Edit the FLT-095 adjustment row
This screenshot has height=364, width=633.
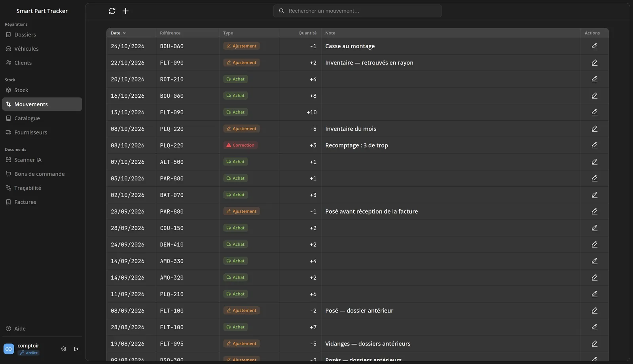[x=594, y=344]
